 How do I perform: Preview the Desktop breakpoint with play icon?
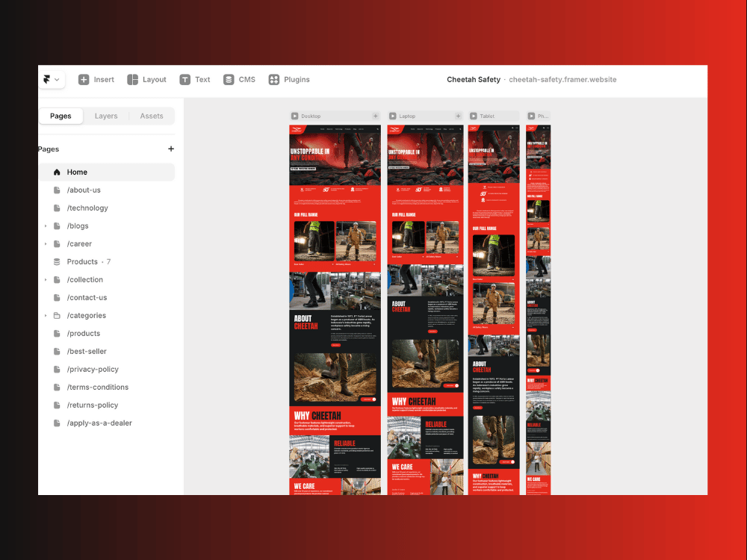tap(295, 116)
